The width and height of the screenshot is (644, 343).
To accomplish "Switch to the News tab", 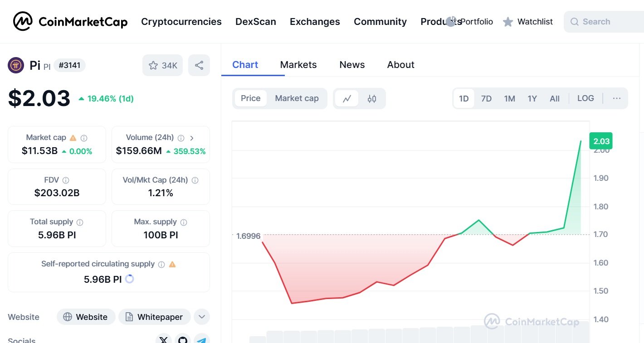I will pyautogui.click(x=352, y=65).
